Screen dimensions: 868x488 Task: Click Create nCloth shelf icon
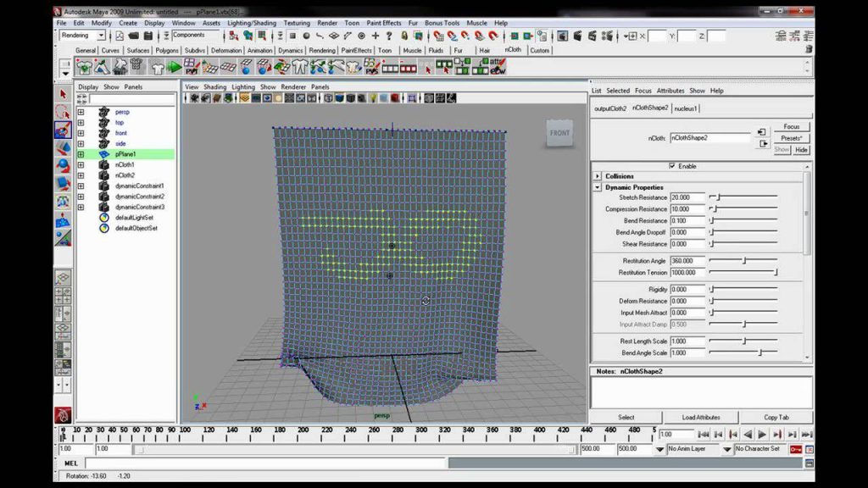[x=84, y=68]
